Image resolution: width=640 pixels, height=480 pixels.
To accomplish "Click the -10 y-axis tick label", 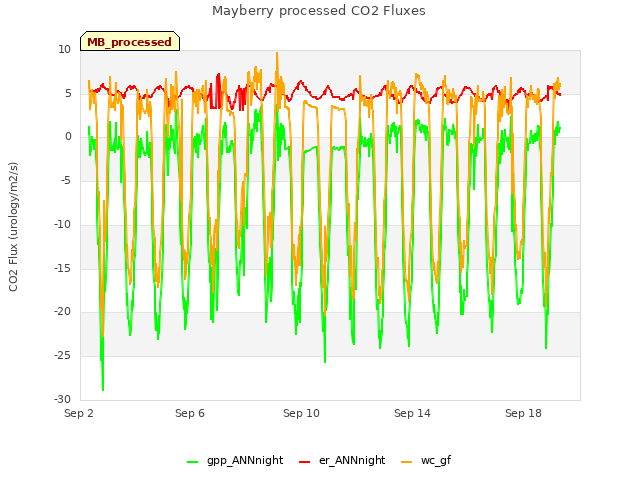I will [x=62, y=224].
